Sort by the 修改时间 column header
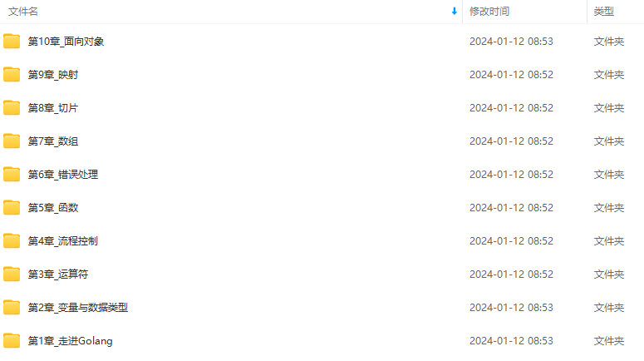This screenshot has height=361, width=644. tap(489, 12)
